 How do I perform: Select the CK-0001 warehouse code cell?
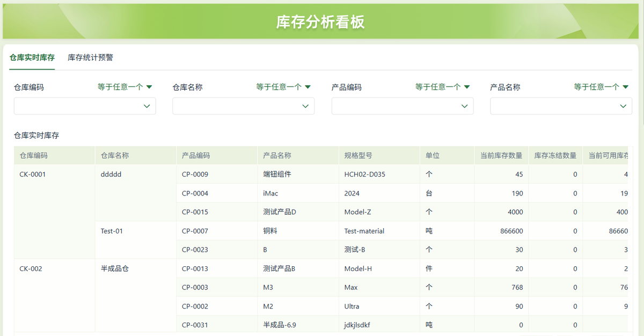[33, 174]
